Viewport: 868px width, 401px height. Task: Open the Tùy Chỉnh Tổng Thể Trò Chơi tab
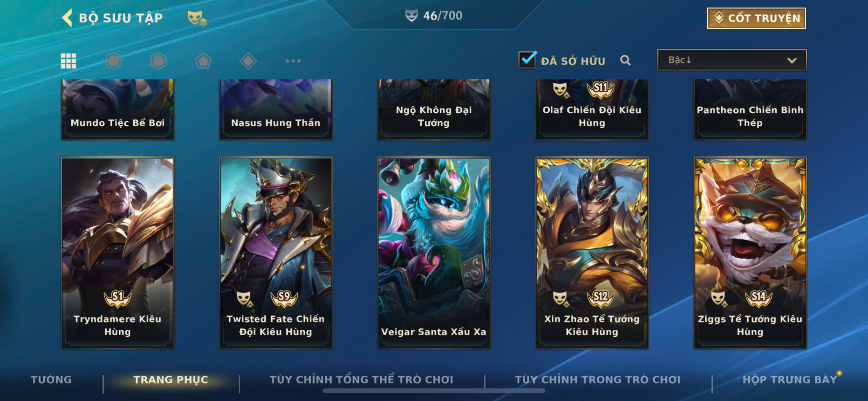click(361, 379)
